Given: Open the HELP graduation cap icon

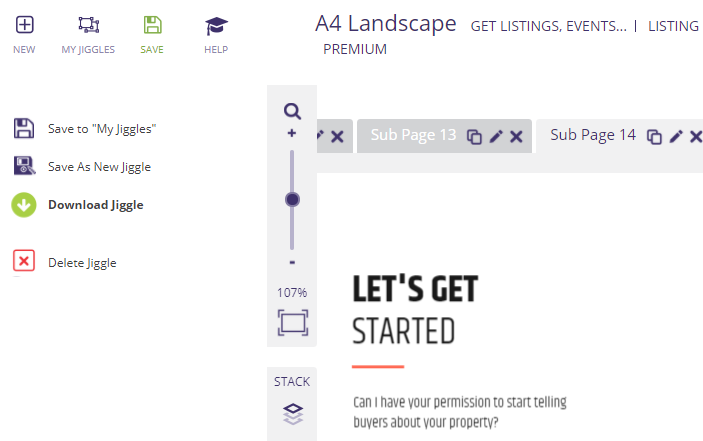Looking at the screenshot, I should (216, 26).
